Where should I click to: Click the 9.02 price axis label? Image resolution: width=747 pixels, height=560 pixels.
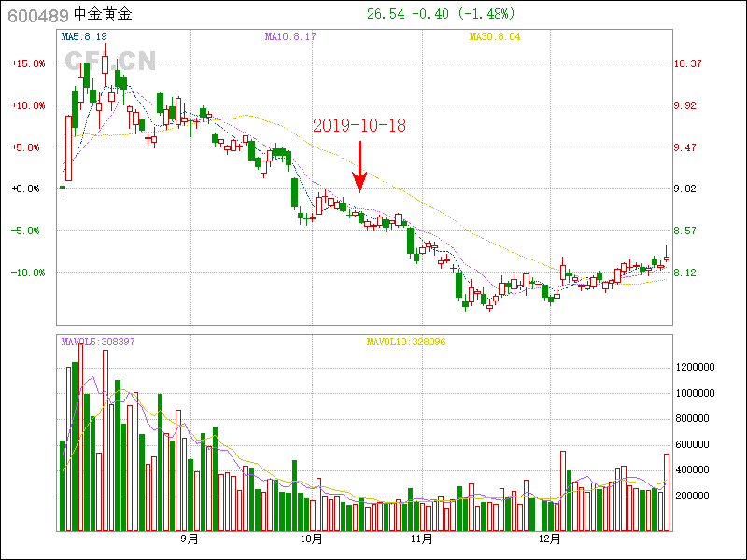pos(685,189)
